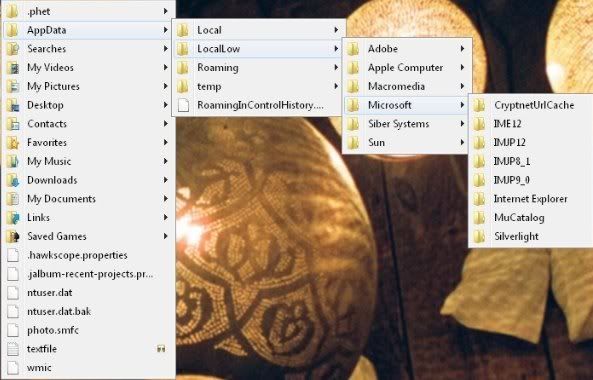Click the Downloads folder icon
This screenshot has height=380, width=593.
12,180
